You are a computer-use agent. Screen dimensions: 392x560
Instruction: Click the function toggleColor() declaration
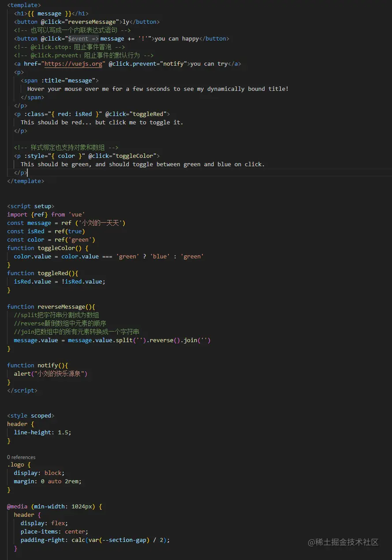click(48, 248)
